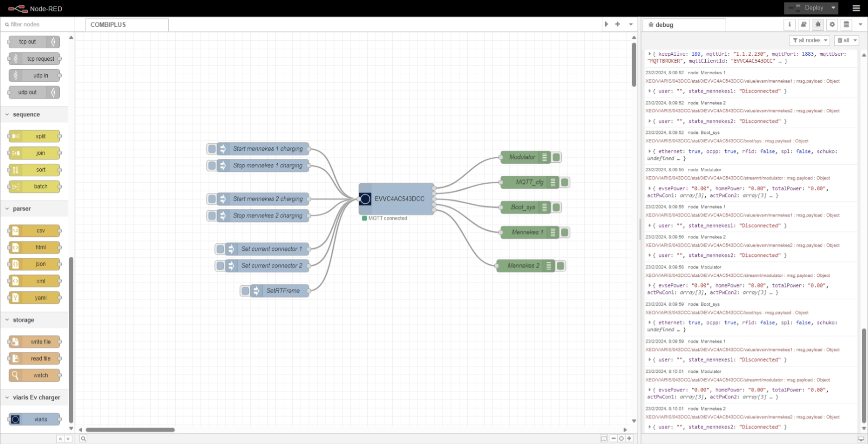Viewport: 868px width, 444px height.
Task: Collapse the viaris Ev charger category
Action: [34, 397]
